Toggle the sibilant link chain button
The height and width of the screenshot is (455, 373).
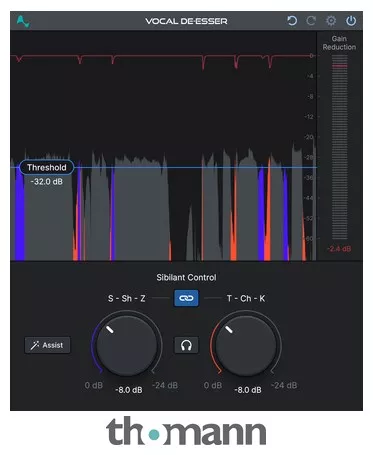186,298
